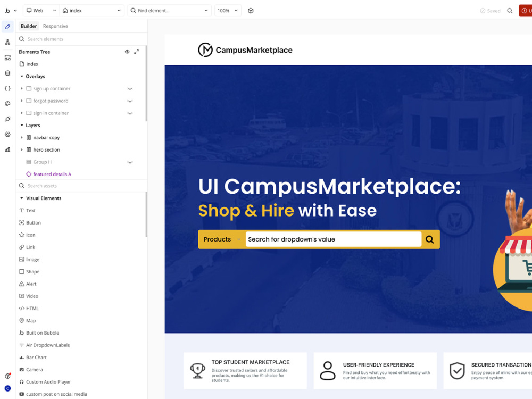The width and height of the screenshot is (532, 399).
Task: Click the Bubble logo menu
Action: pos(10,11)
